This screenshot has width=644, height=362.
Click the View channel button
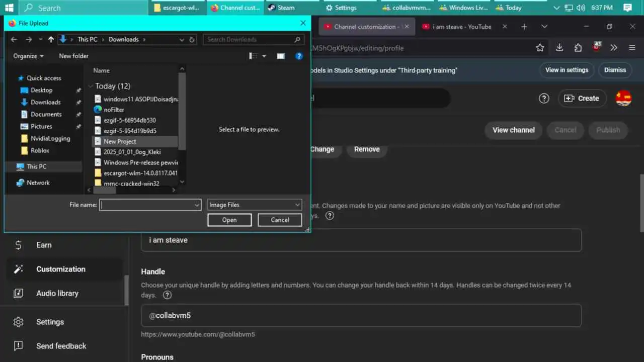(x=513, y=130)
